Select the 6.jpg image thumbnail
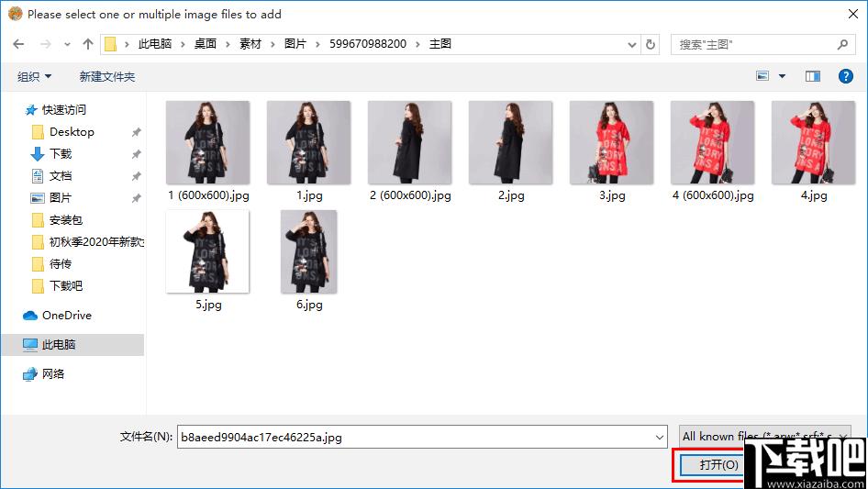The width and height of the screenshot is (868, 489). [x=308, y=251]
